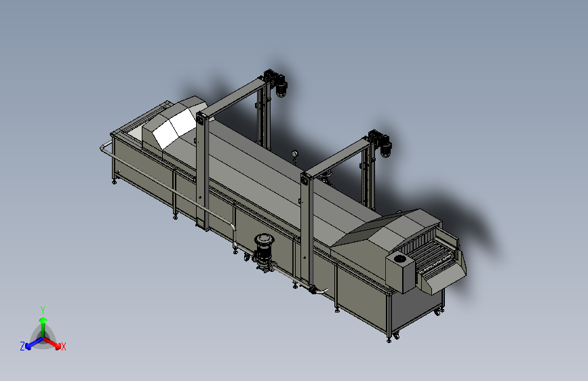Select the flanged pump on the side pipe
Image resolution: width=588 pixels, height=381 pixels.
pos(264,252)
